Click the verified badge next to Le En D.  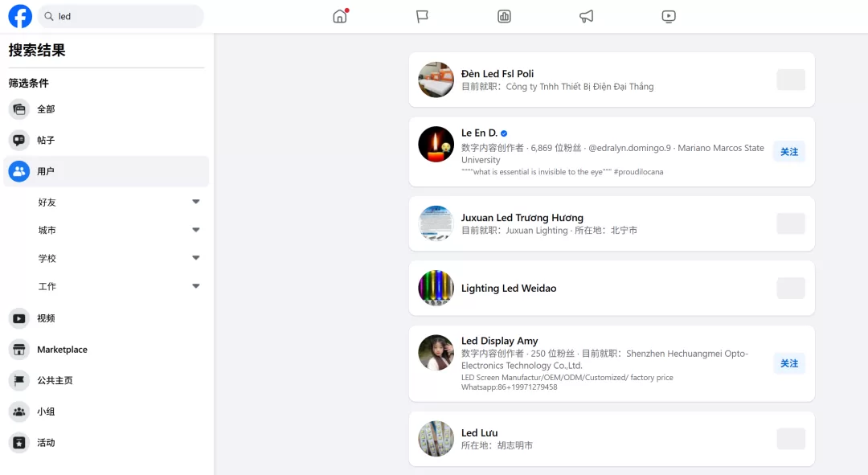coord(504,133)
